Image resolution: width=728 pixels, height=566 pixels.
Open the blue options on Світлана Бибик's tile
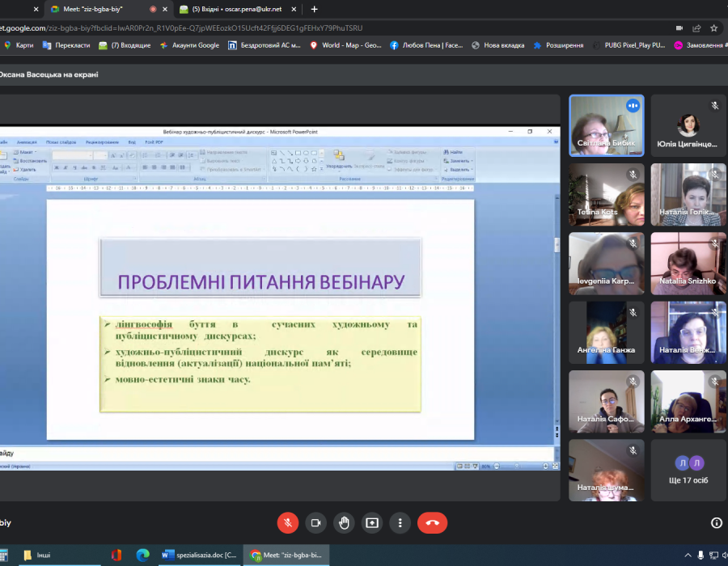point(632,106)
